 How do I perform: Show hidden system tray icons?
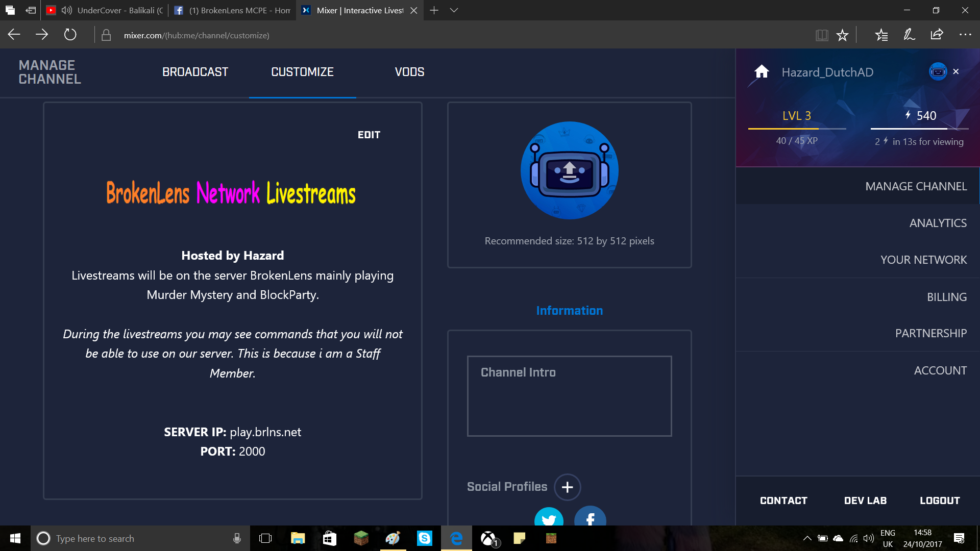(807, 538)
